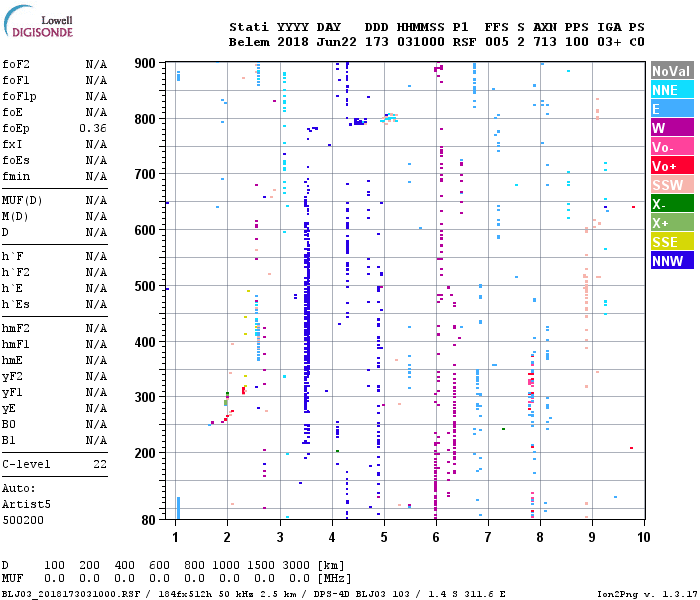Select the Vo- pink legend swatch
Viewport: 700px width, 600px height.
pyautogui.click(x=672, y=147)
